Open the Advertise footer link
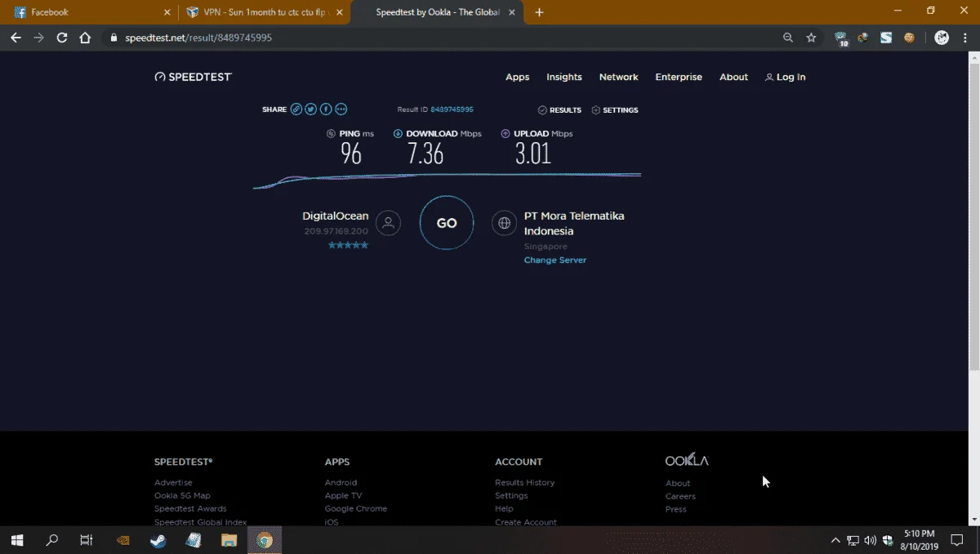 point(173,482)
